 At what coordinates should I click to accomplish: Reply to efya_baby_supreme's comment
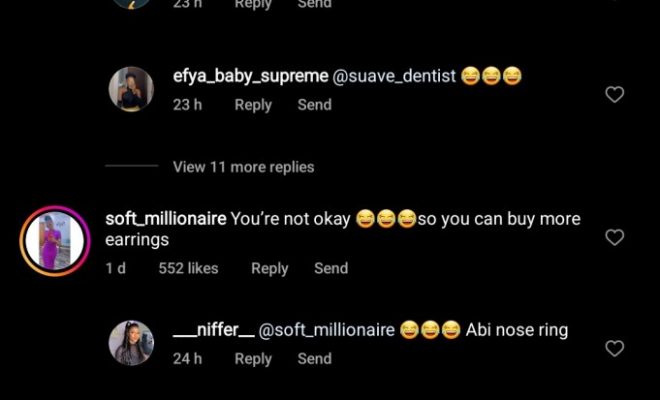[253, 105]
